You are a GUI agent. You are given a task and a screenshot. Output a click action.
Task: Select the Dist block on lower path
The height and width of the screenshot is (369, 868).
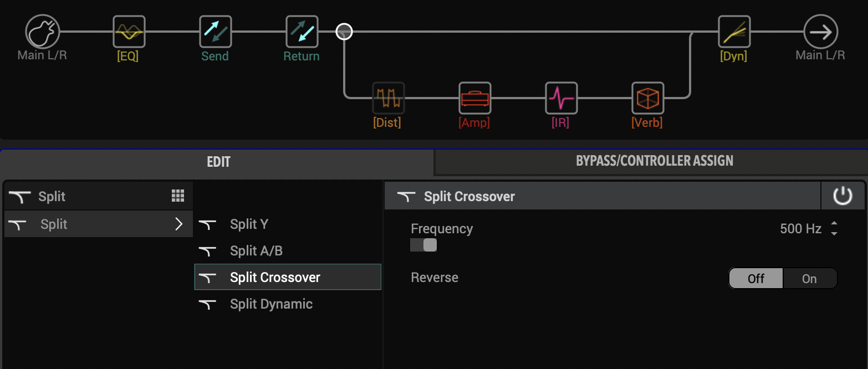pos(388,98)
